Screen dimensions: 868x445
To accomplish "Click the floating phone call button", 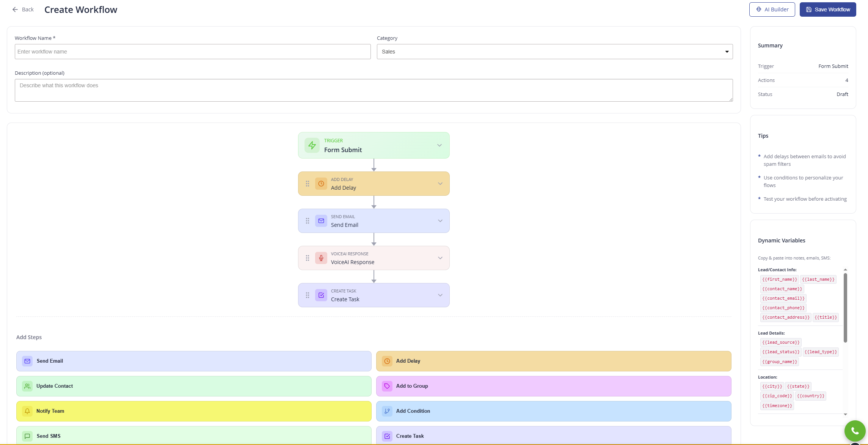I will pos(854,431).
